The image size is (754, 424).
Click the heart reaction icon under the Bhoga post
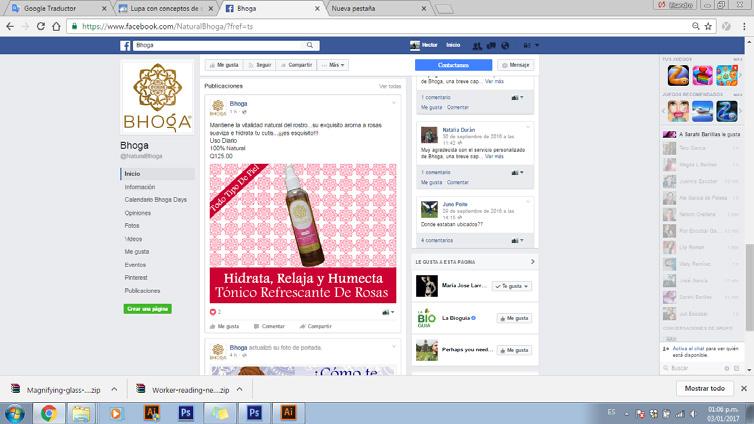(213, 312)
